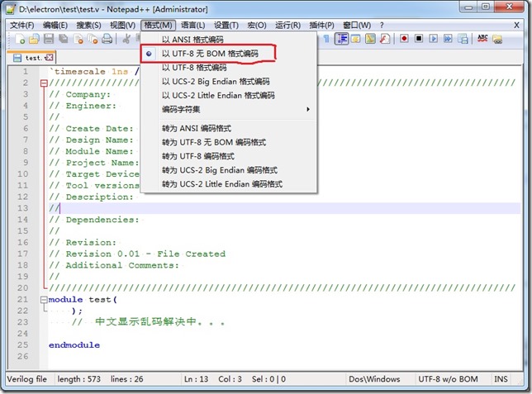Choose 以 UCS-2 Big Endian 格式编码
Image resolution: width=532 pixels, height=394 pixels.
click(216, 82)
